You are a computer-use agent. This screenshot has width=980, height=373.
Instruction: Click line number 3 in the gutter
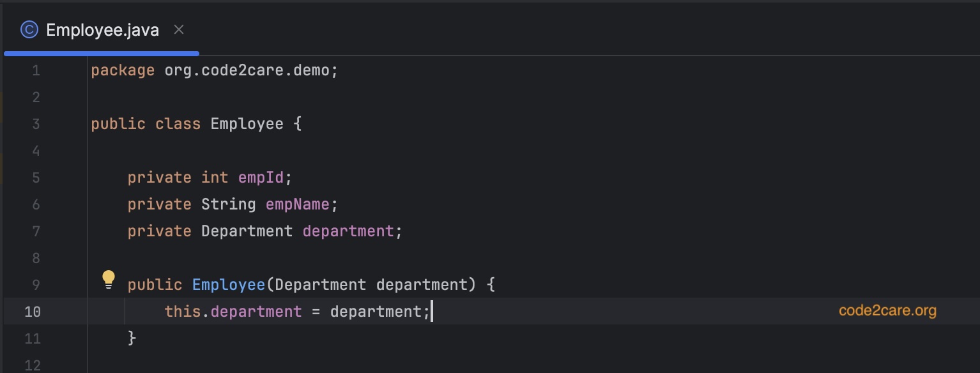36,124
